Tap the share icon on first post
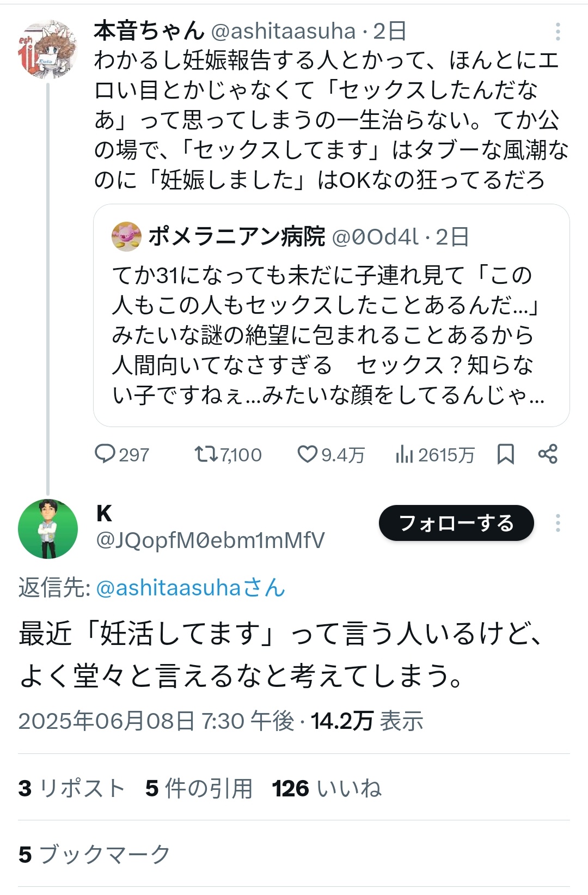 (x=548, y=454)
